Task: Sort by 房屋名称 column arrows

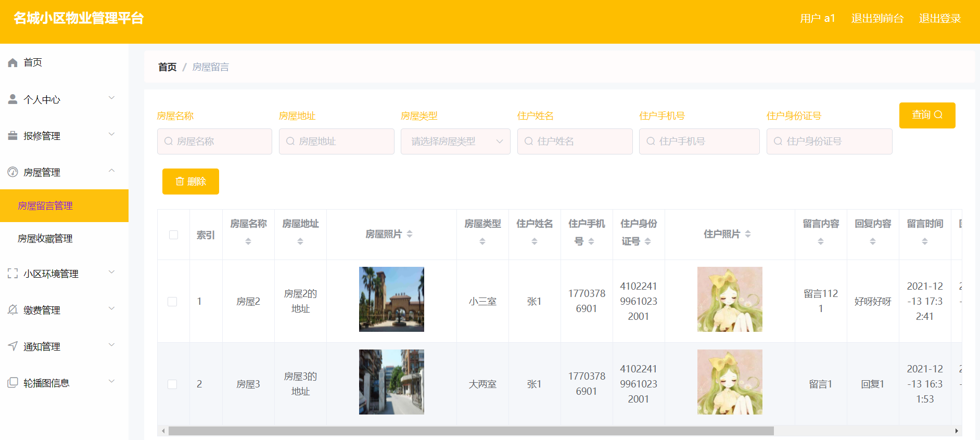Action: point(248,241)
